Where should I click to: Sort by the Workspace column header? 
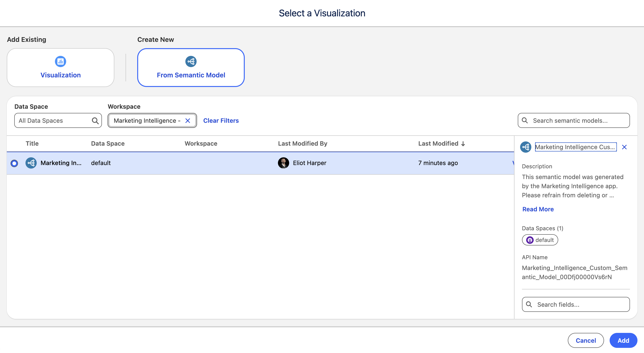(x=201, y=144)
